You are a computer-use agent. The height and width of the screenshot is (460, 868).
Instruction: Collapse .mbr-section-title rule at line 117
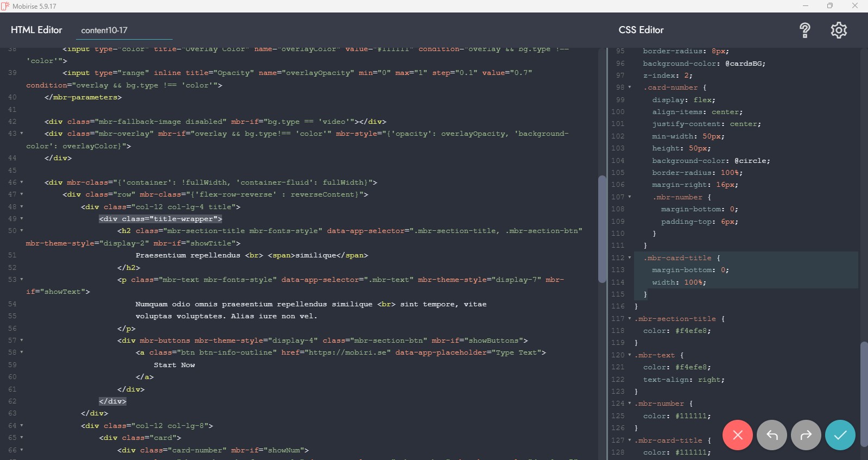coord(630,319)
